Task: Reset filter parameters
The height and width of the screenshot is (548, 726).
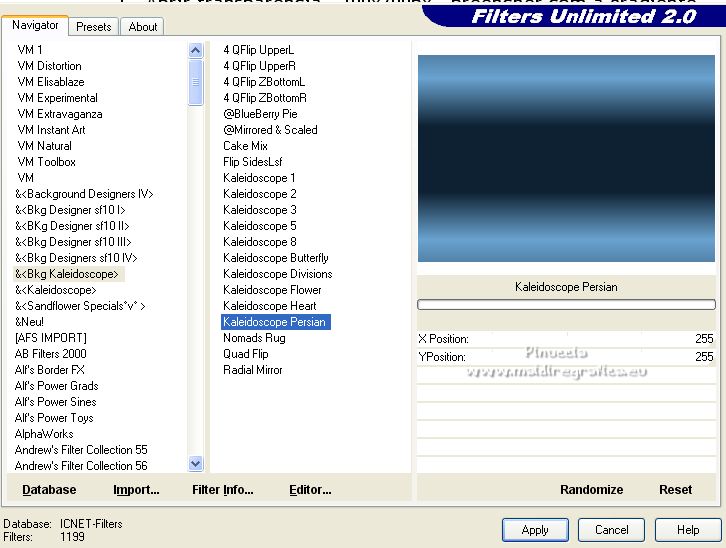Action: pyautogui.click(x=675, y=489)
